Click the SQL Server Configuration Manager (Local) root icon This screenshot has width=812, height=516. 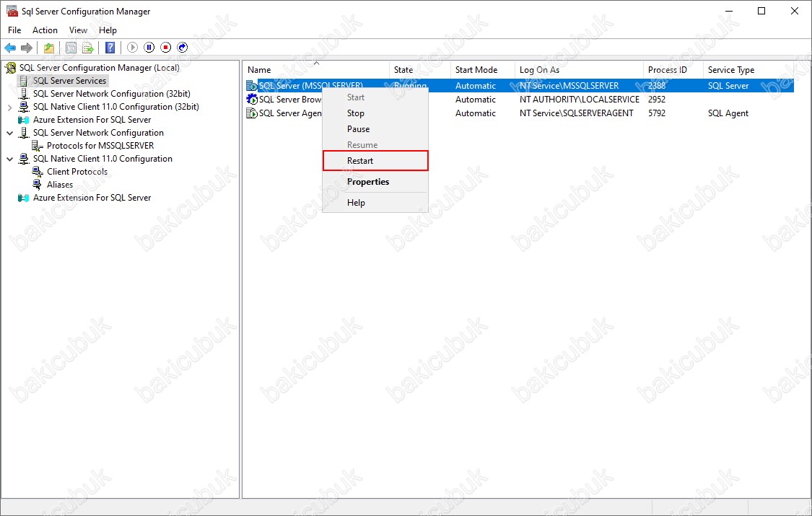[11, 68]
